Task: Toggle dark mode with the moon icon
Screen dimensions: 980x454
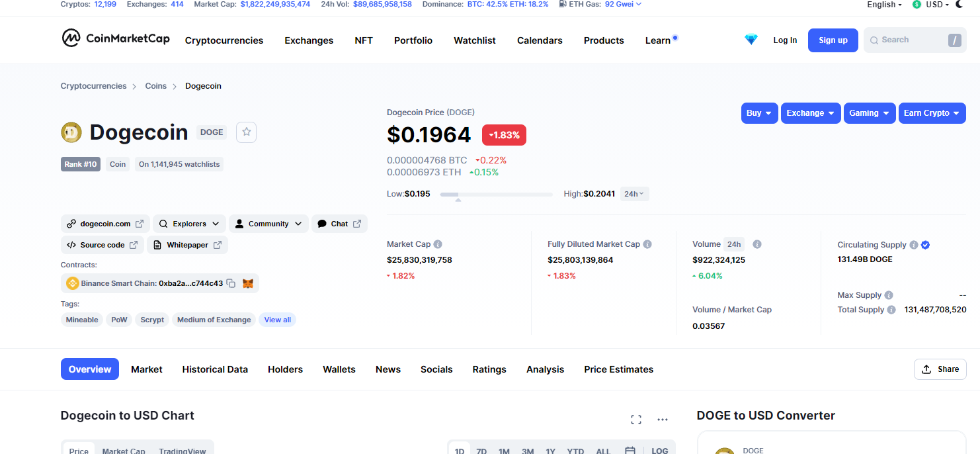Action: click(960, 4)
